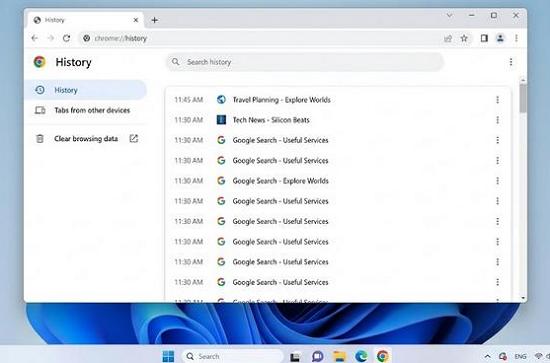Select History in the sidebar
This screenshot has width=550, height=363.
(86, 90)
